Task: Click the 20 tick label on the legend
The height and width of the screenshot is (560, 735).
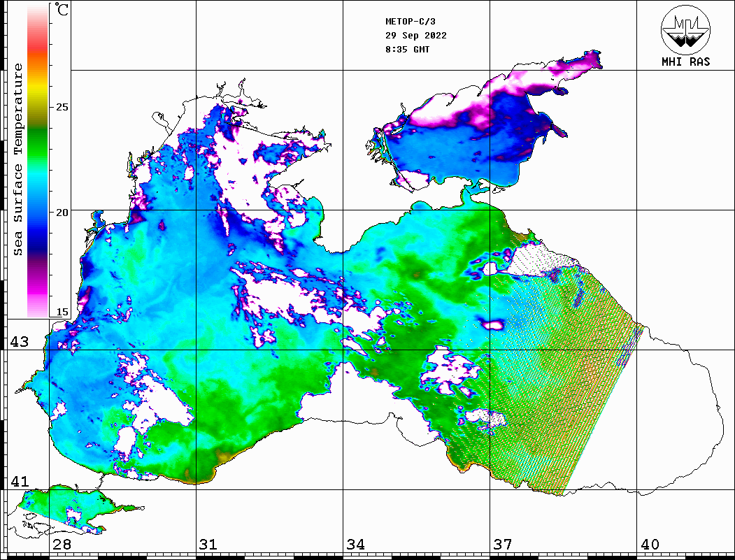Action: tap(62, 213)
